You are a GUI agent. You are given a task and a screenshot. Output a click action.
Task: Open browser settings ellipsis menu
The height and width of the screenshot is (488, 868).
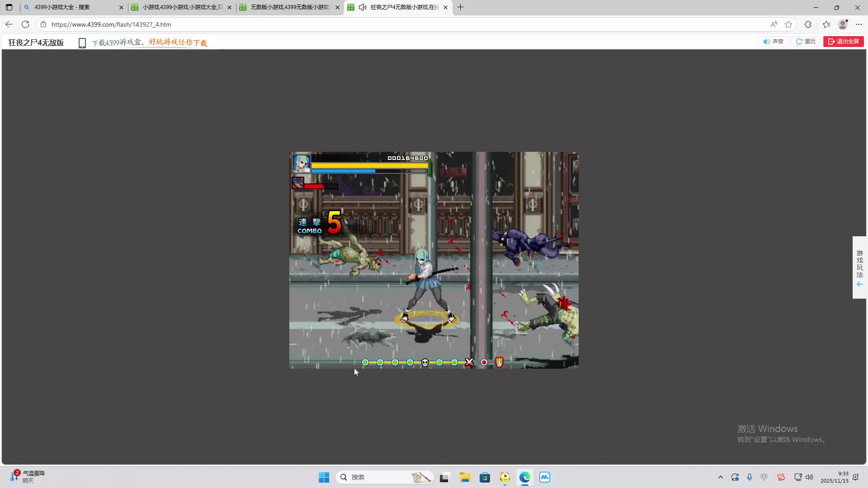pyautogui.click(x=859, y=24)
